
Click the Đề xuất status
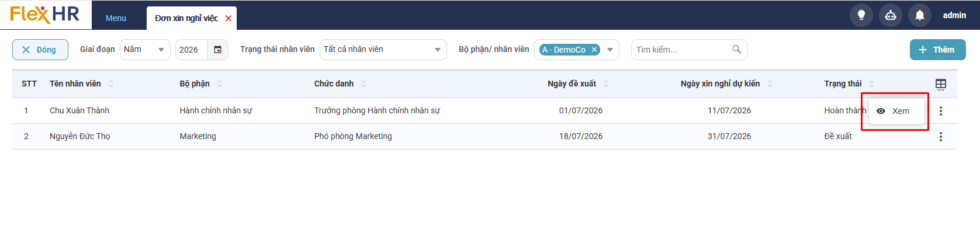pyautogui.click(x=838, y=136)
